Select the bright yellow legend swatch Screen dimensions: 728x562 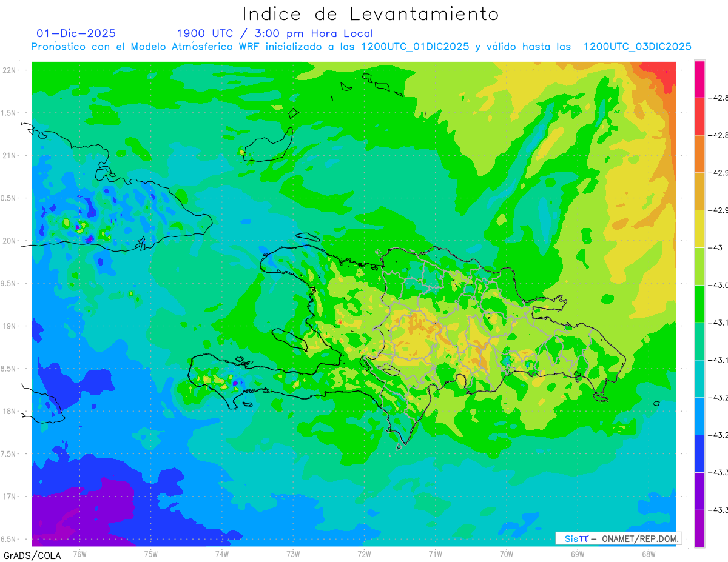pyautogui.click(x=699, y=229)
